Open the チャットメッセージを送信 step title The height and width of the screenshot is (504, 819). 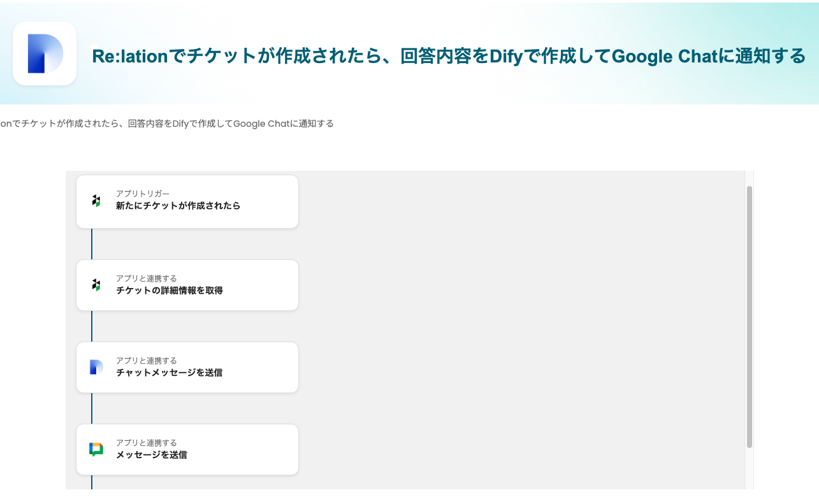tap(169, 373)
